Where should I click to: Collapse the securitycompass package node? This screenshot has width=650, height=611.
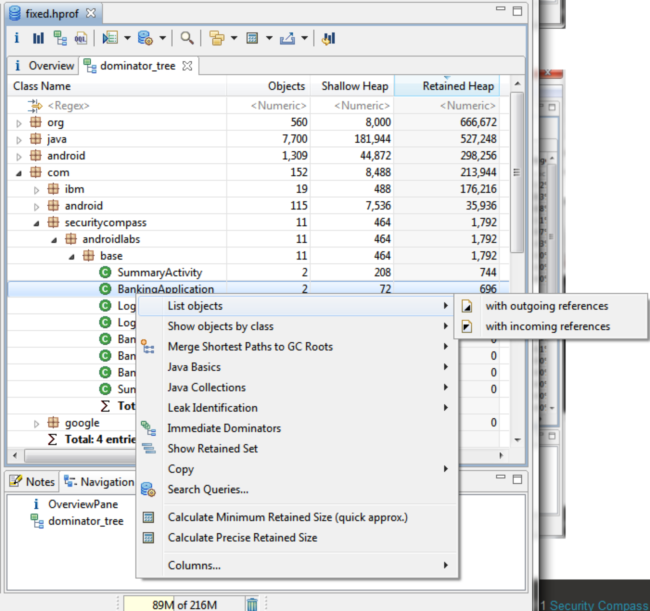click(x=36, y=223)
